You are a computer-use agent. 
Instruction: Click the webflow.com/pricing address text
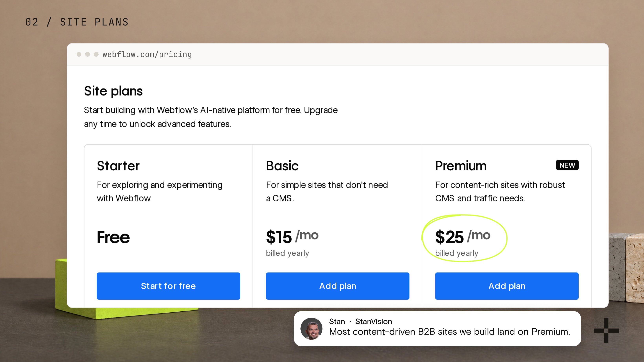tap(147, 55)
